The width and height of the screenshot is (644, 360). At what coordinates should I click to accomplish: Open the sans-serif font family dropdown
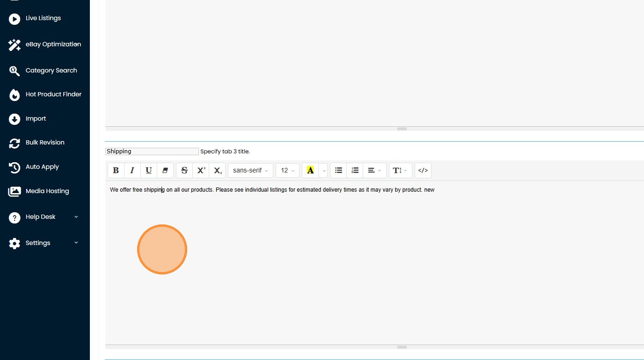pyautogui.click(x=250, y=171)
